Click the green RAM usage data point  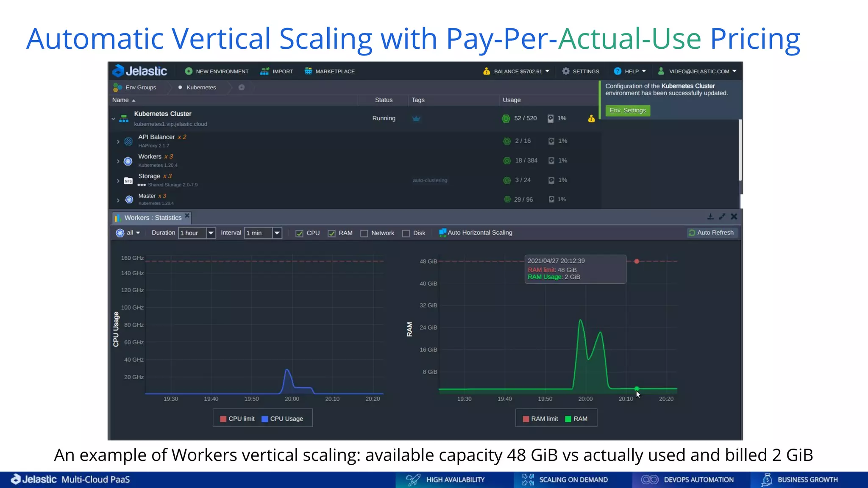point(637,388)
